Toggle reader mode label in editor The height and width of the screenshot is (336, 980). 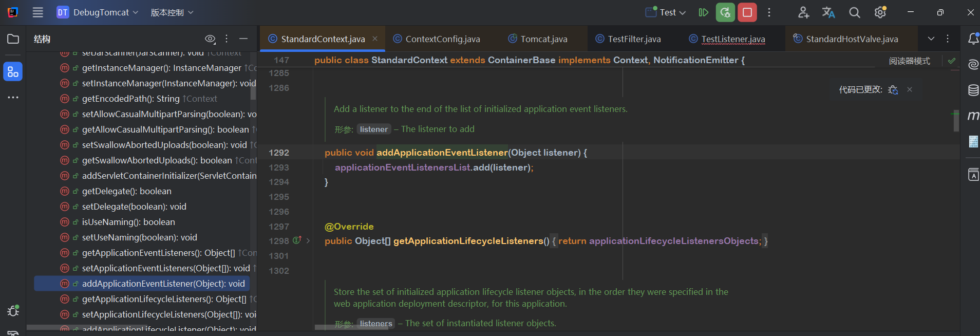909,61
